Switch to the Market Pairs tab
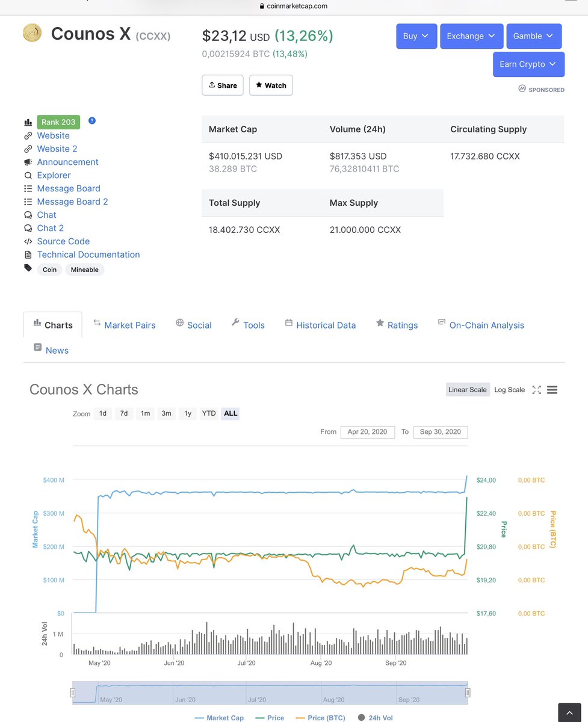The image size is (588, 722). [125, 325]
